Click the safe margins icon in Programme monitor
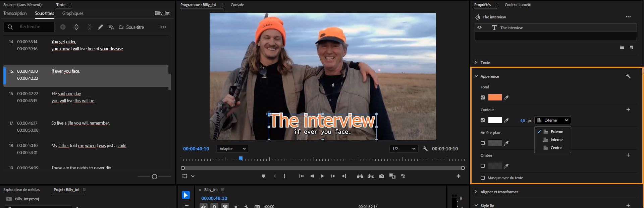 tap(185, 176)
